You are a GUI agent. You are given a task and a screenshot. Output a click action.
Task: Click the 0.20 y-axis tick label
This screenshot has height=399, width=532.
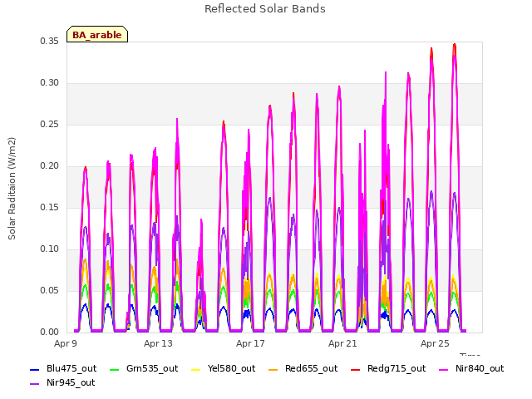(x=50, y=166)
